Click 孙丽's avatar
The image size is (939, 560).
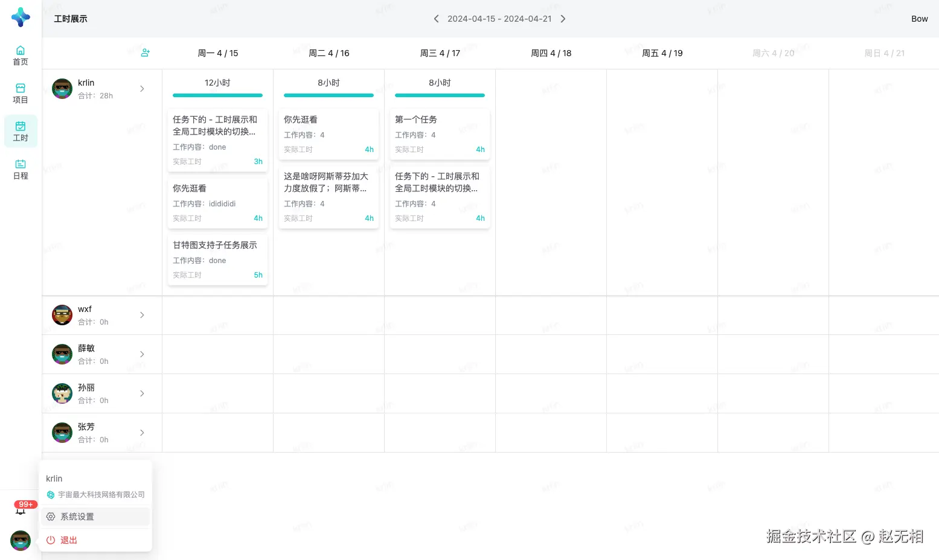point(62,393)
